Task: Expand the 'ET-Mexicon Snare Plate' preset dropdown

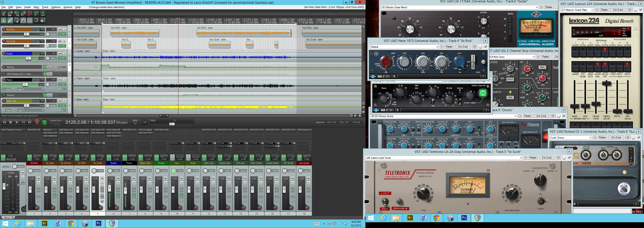Action: [577, 10]
